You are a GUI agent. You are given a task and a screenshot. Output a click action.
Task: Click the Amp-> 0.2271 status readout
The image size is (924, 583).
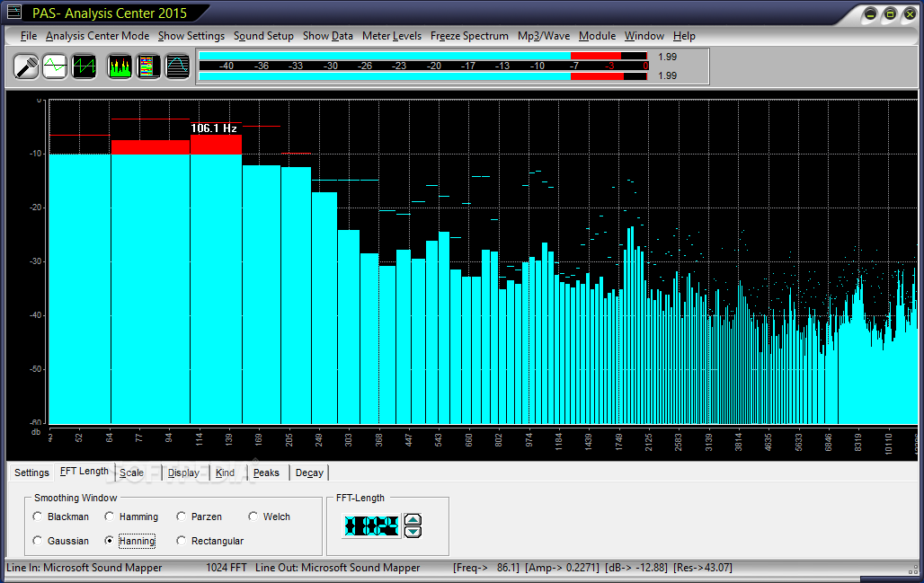563,568
